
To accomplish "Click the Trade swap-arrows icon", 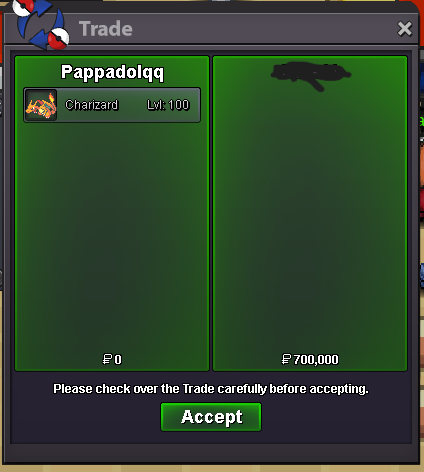I will 41,26.
